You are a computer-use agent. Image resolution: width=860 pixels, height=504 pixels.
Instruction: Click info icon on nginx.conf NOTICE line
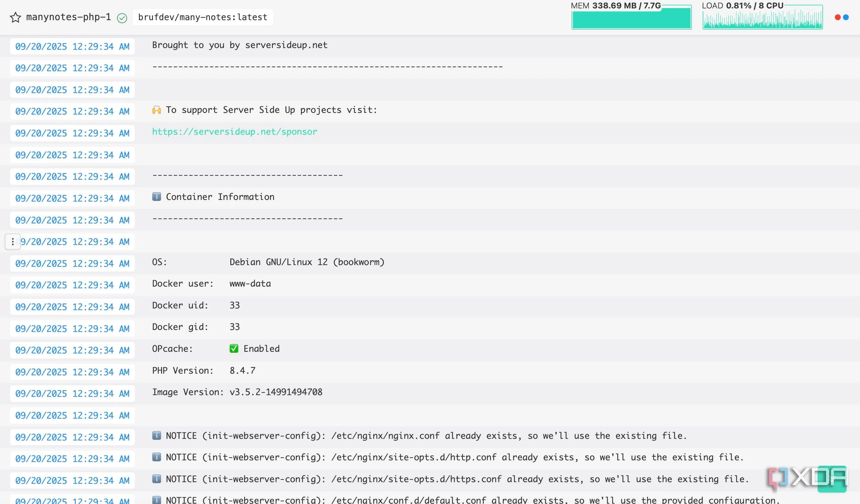(157, 435)
